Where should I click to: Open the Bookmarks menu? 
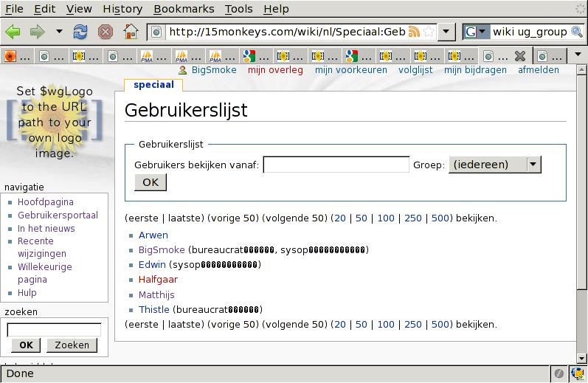[184, 9]
